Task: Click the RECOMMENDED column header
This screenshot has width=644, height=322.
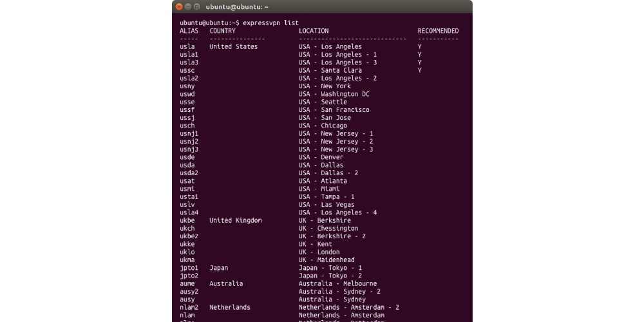Action: [x=438, y=31]
